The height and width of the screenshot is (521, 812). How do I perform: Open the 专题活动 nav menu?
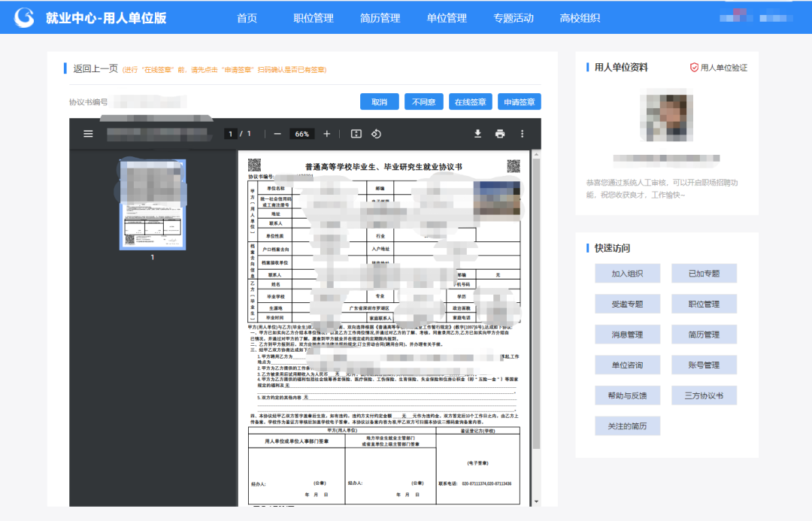tap(514, 18)
